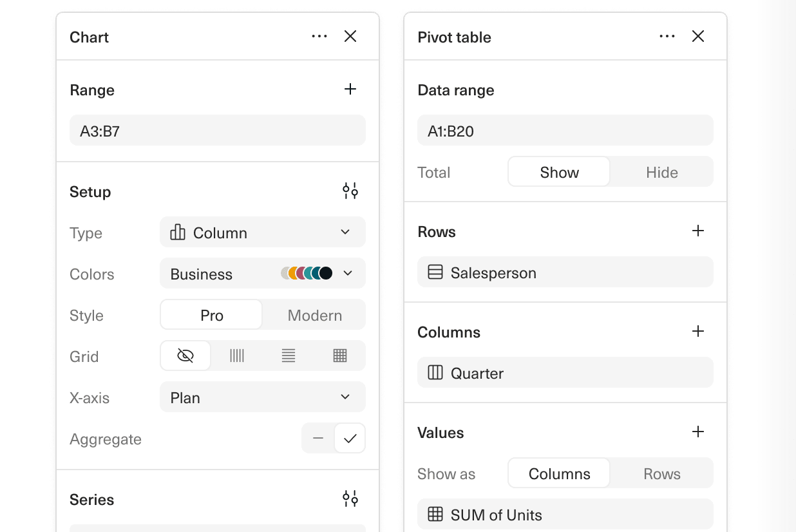Open the chart Type dropdown

[x=262, y=232]
